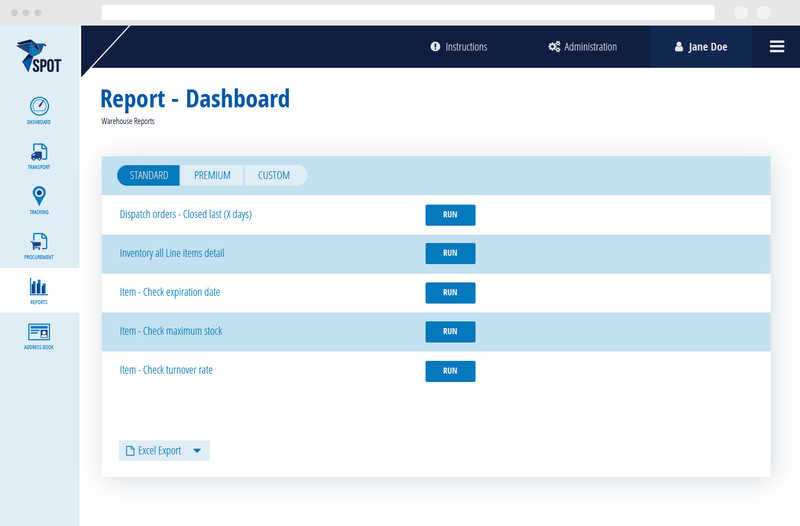
Task: Open the Administration menu
Action: click(583, 47)
